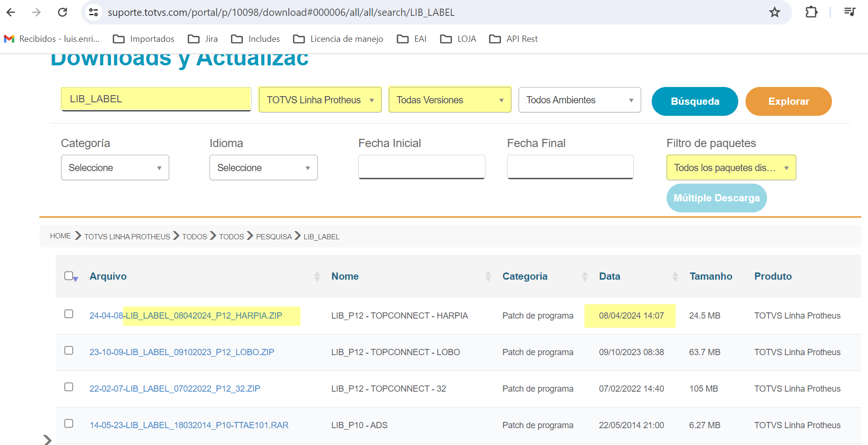Image resolution: width=868 pixels, height=445 pixels.
Task: Open the LOJA bookmark folder
Action: pyautogui.click(x=458, y=39)
